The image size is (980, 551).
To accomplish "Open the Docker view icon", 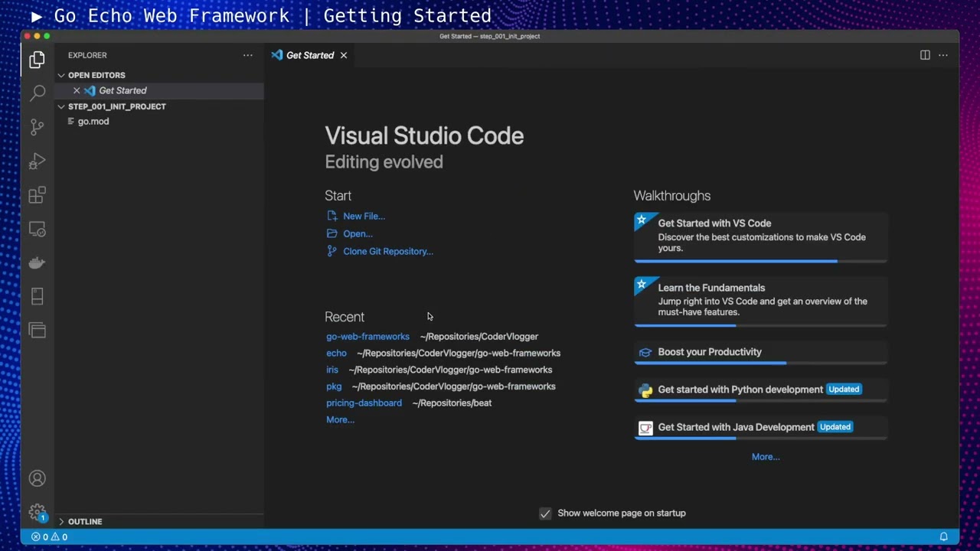I will (37, 262).
